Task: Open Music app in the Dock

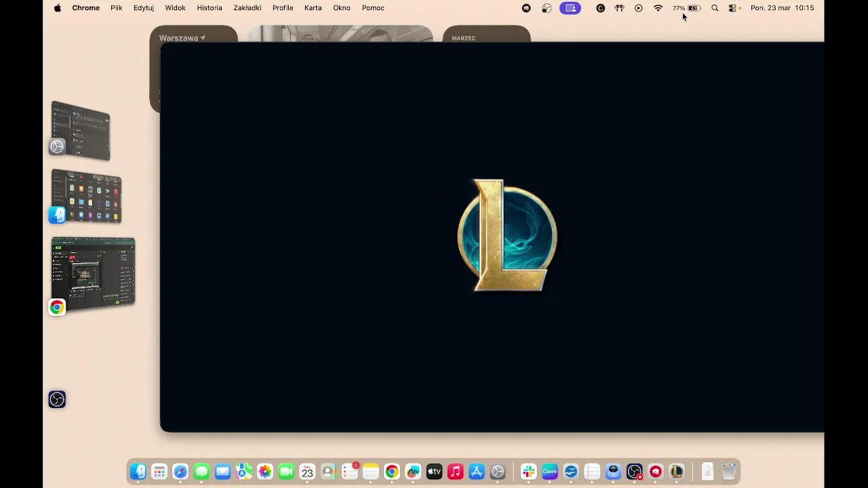Action: coord(456,472)
